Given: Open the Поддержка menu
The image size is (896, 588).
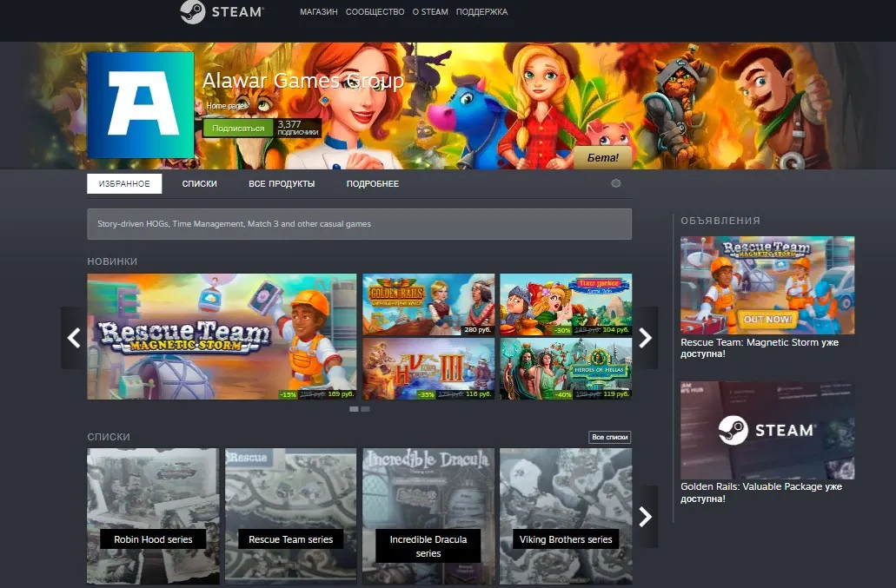Looking at the screenshot, I should point(481,12).
